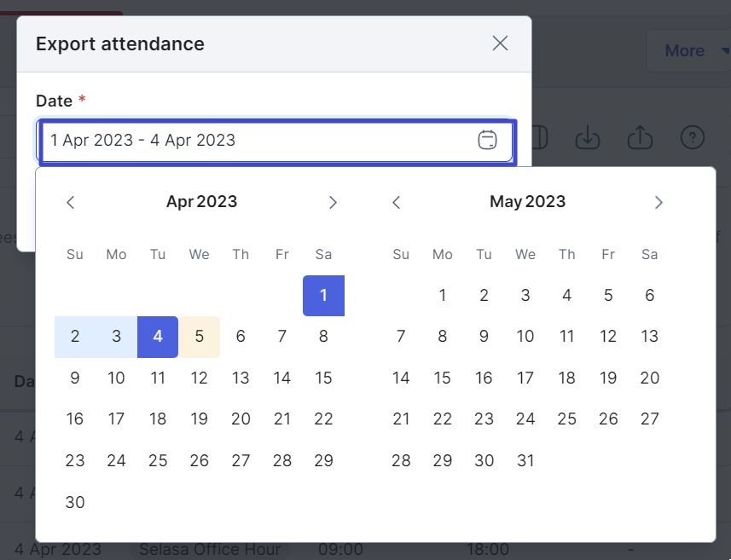
Task: Pick April 5 highlighted as today
Action: (x=199, y=337)
